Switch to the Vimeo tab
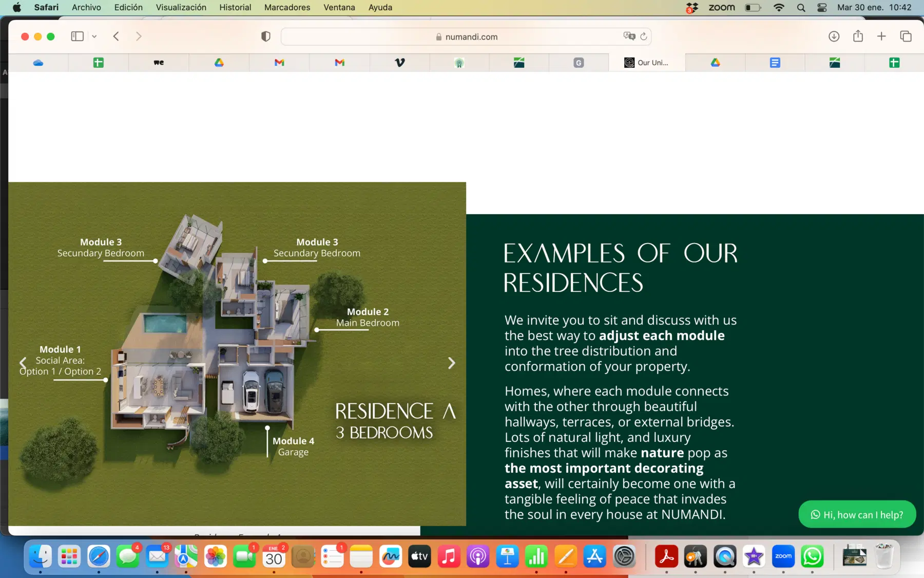 (399, 63)
